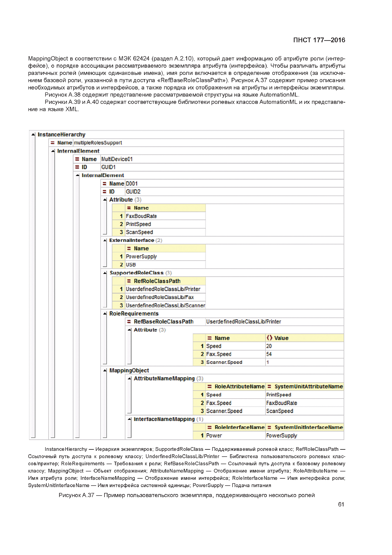Select the value 54 cell
This screenshot has width=392, height=555.
pyautogui.click(x=305, y=354)
